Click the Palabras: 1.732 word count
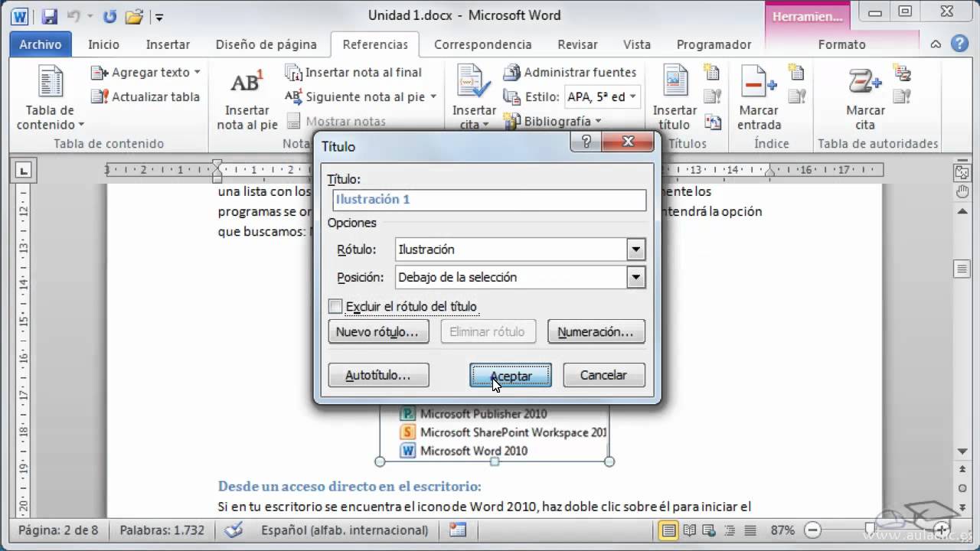This screenshot has width=980, height=551. click(x=162, y=530)
